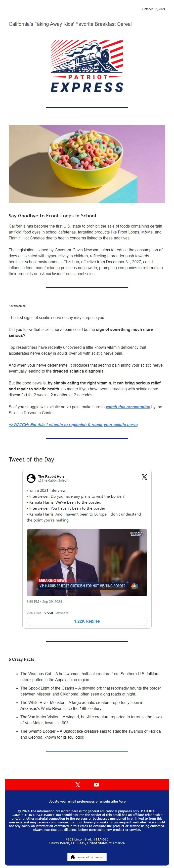Screen dimensions: 174x868
Task: Click the Patriot Express train logo
Action: (87, 67)
